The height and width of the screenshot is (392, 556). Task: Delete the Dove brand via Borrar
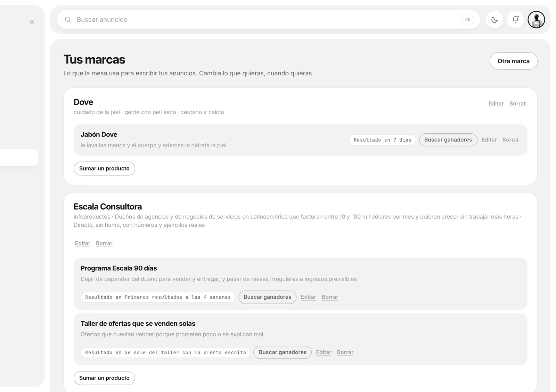[517, 103]
